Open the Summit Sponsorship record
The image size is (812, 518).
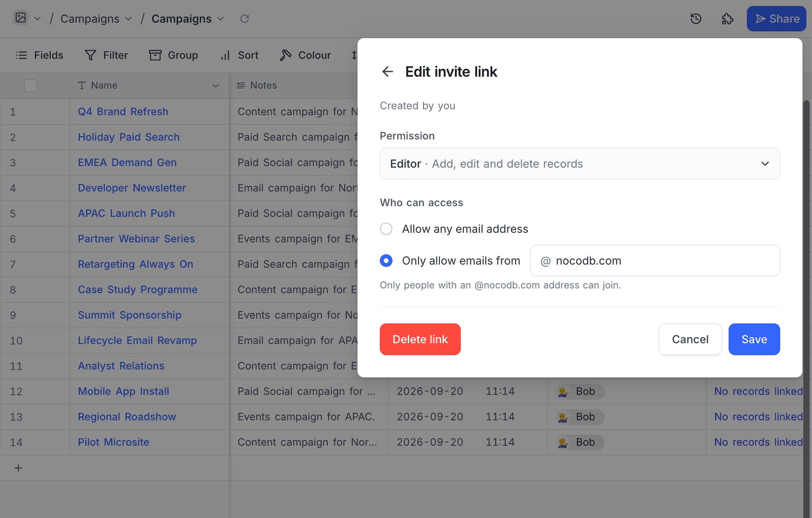coord(130,315)
